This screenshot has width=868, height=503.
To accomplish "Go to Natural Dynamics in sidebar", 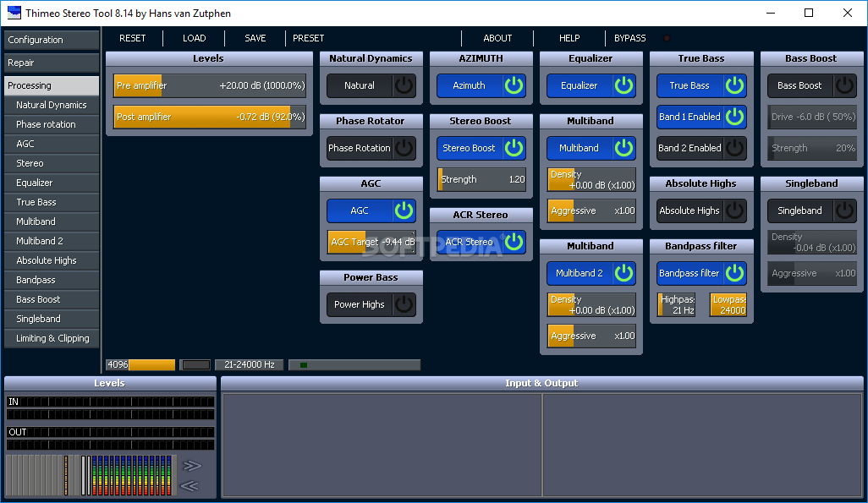I will [x=52, y=105].
